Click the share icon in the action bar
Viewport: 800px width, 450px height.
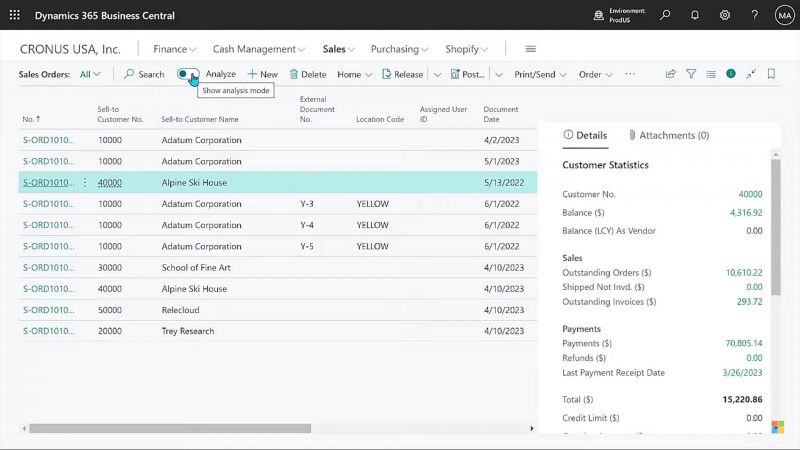pos(670,74)
